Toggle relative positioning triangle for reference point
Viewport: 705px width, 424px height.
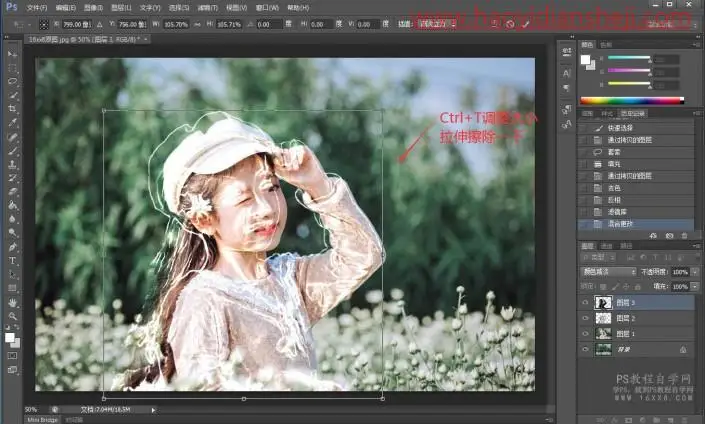point(99,24)
